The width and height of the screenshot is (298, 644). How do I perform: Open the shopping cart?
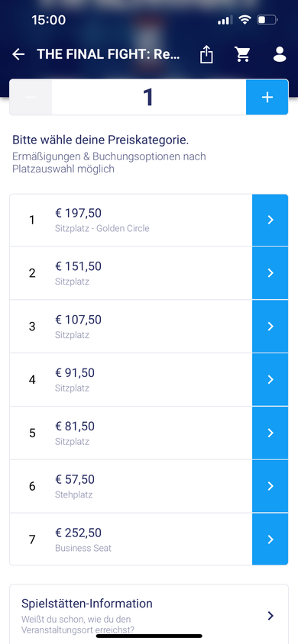(242, 54)
